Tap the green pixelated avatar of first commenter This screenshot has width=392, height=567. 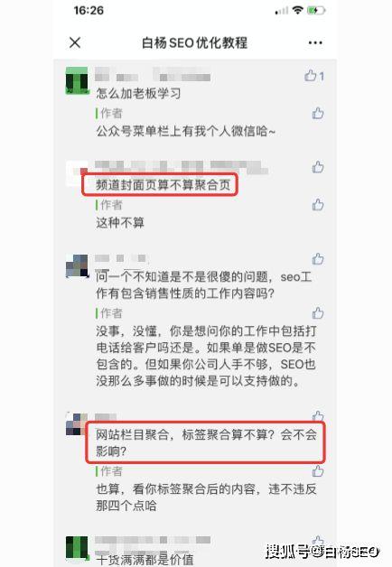pos(77,80)
